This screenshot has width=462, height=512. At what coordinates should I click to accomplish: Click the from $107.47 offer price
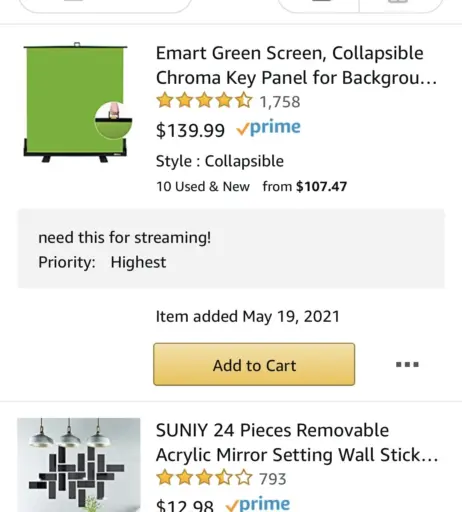[305, 186]
